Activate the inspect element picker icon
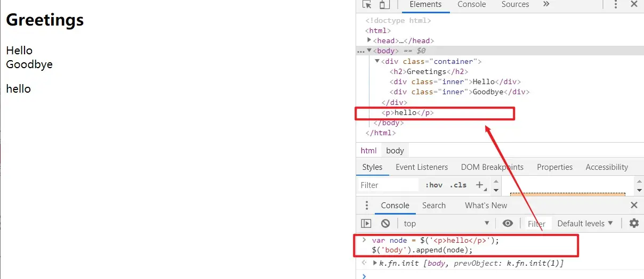The image size is (644, 279). (x=367, y=4)
